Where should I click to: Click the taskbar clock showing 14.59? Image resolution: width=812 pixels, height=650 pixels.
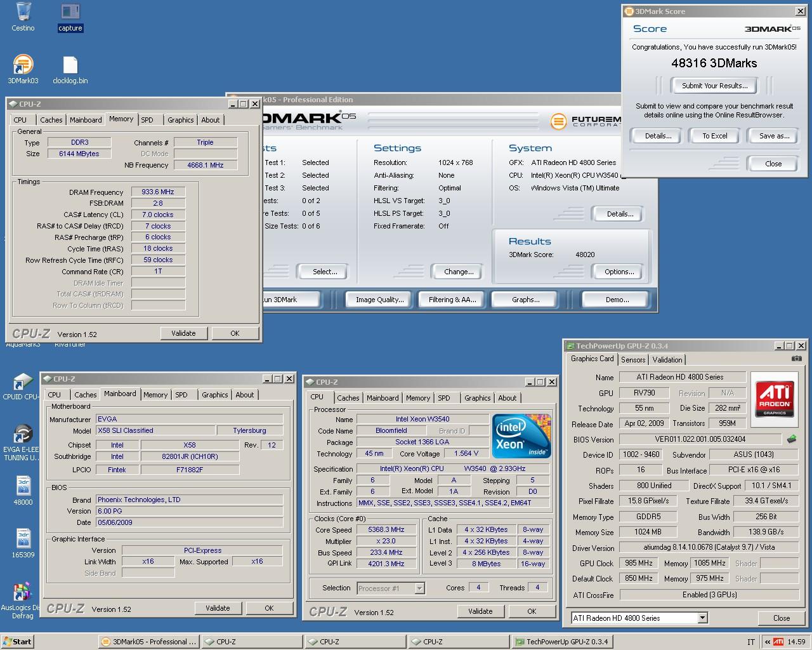(796, 642)
